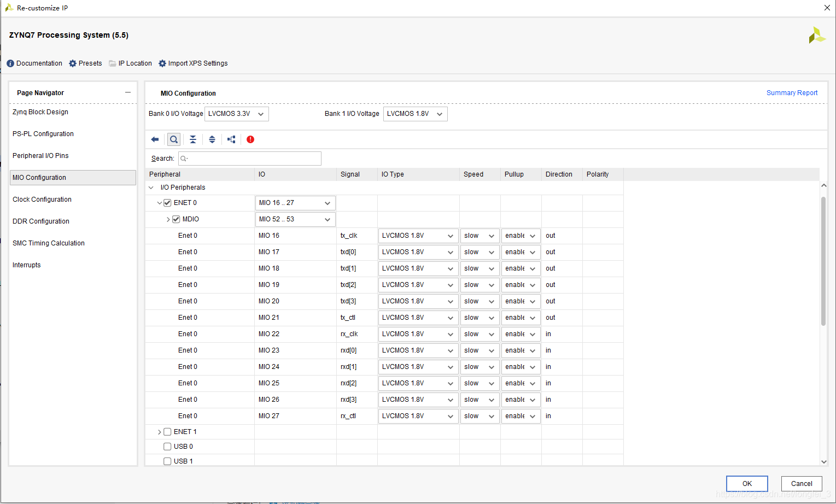Collapse the I/O Peripherals tree node
The height and width of the screenshot is (504, 836).
tap(151, 187)
